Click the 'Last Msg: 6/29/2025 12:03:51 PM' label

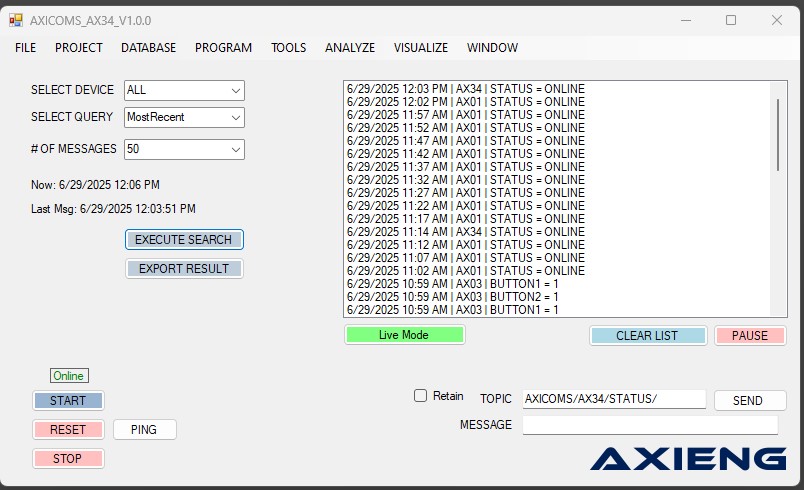(113, 209)
